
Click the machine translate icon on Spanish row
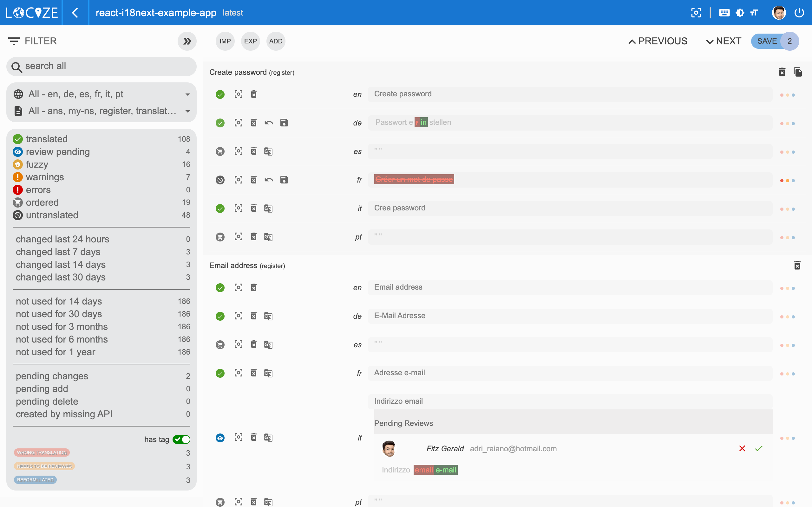point(268,151)
